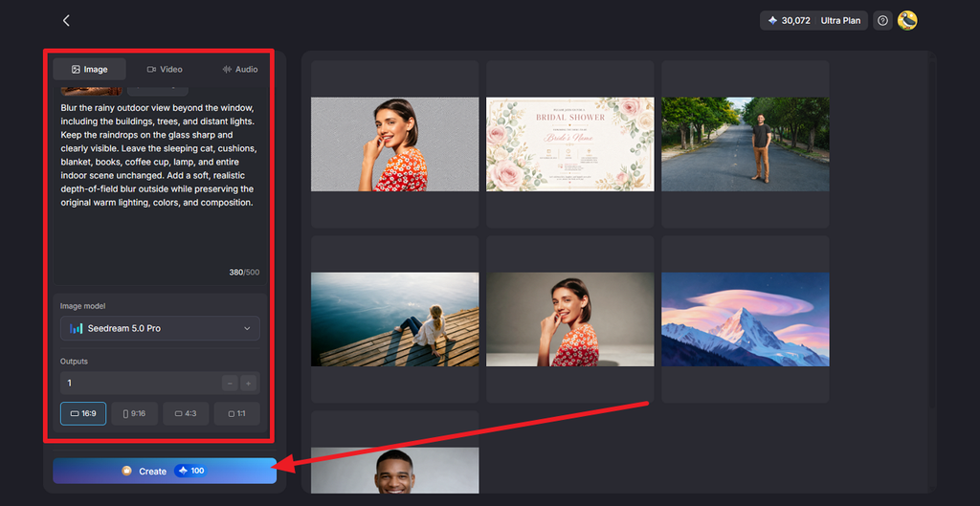Click the credits balance 30,072 Ultra Plan

click(x=813, y=21)
